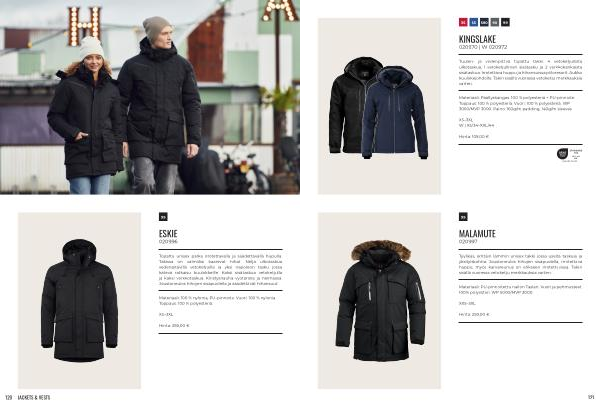Click the Kingslake price line
Viewport: 600px width, 407px height.
click(x=474, y=136)
